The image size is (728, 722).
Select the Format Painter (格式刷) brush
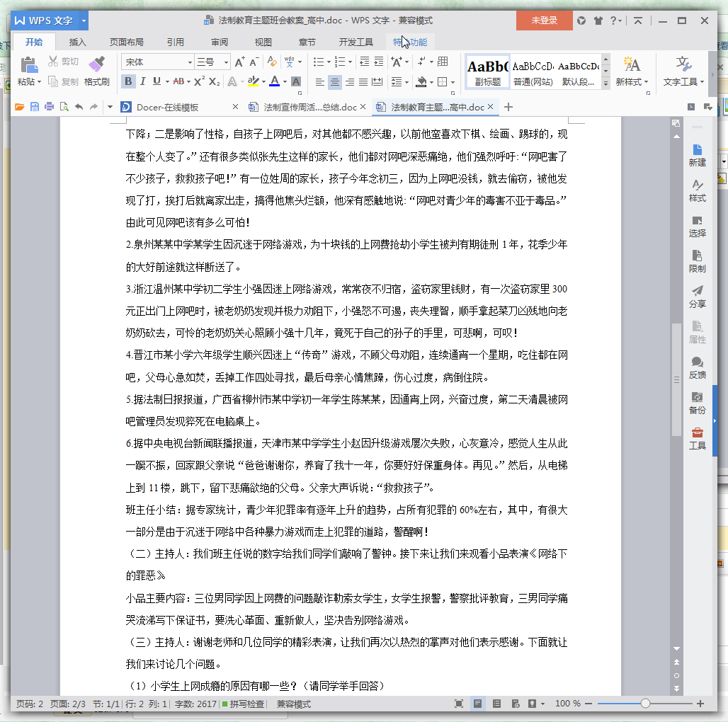pyautogui.click(x=96, y=71)
